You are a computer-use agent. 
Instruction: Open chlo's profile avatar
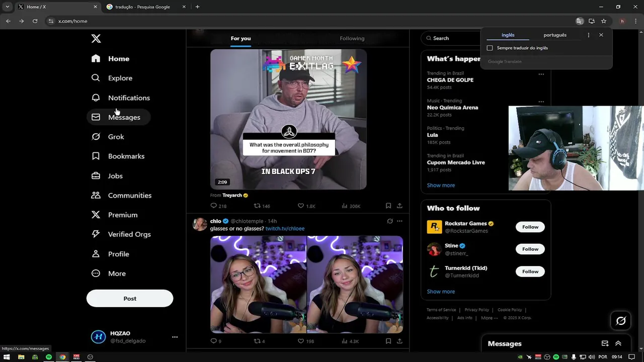[200, 224]
